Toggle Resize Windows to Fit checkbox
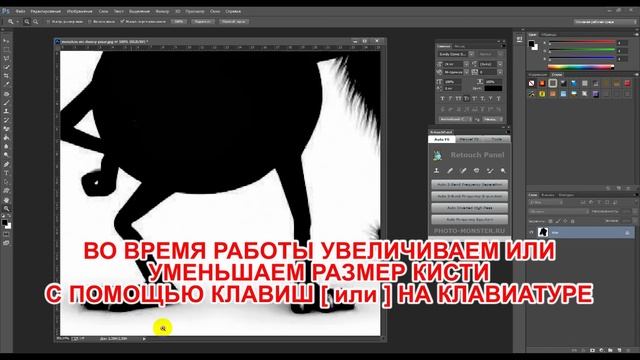 (x=48, y=22)
